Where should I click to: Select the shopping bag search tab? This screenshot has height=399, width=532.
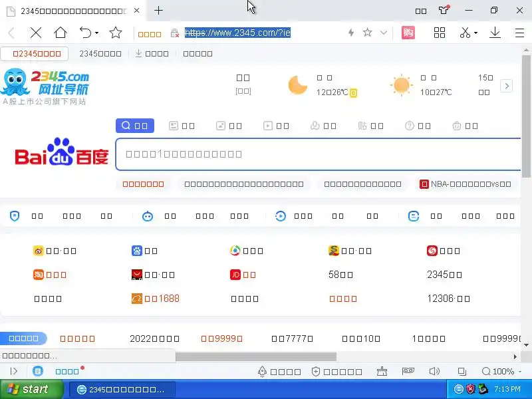click(x=465, y=126)
